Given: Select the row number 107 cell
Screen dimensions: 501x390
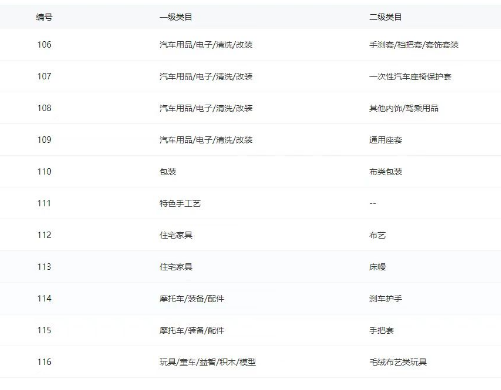Looking at the screenshot, I should click(x=44, y=76).
